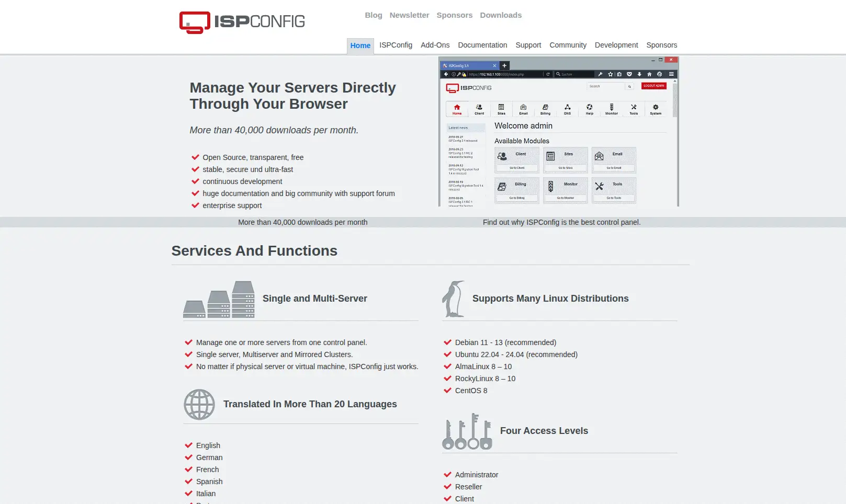This screenshot has height=504, width=846.
Task: Open the Community menu item
Action: click(x=568, y=45)
